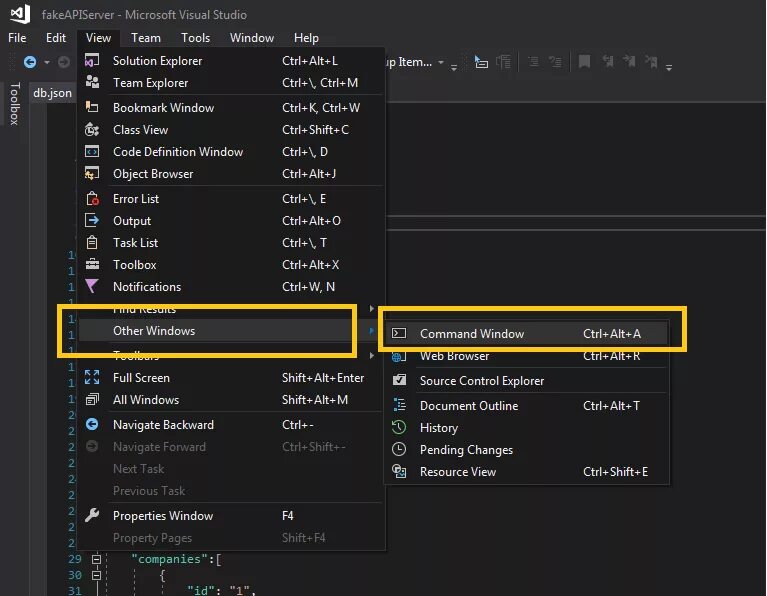Click the Solution Explorer icon in View menu
Image resolution: width=767 pixels, height=596 pixels.
(x=92, y=61)
